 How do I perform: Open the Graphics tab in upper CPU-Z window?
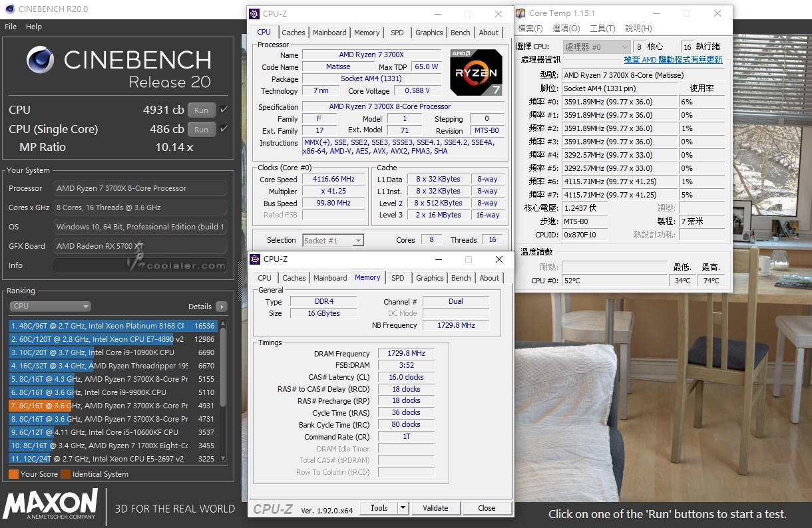click(x=429, y=33)
